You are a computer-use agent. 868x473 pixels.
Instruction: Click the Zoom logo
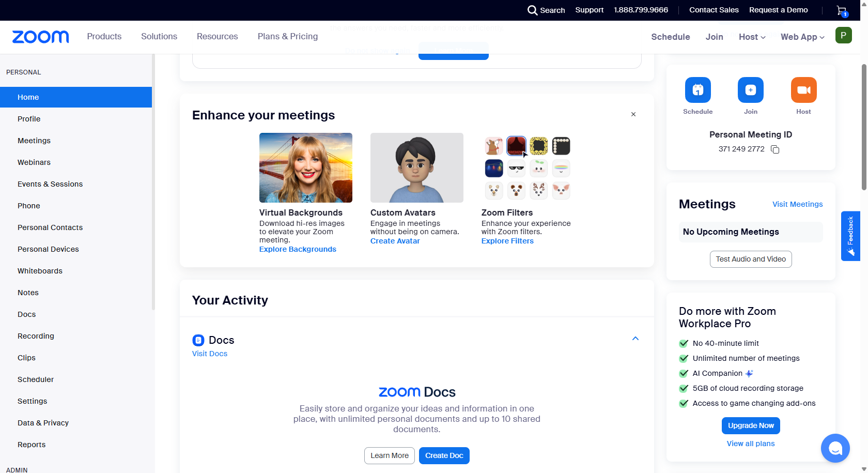(40, 37)
